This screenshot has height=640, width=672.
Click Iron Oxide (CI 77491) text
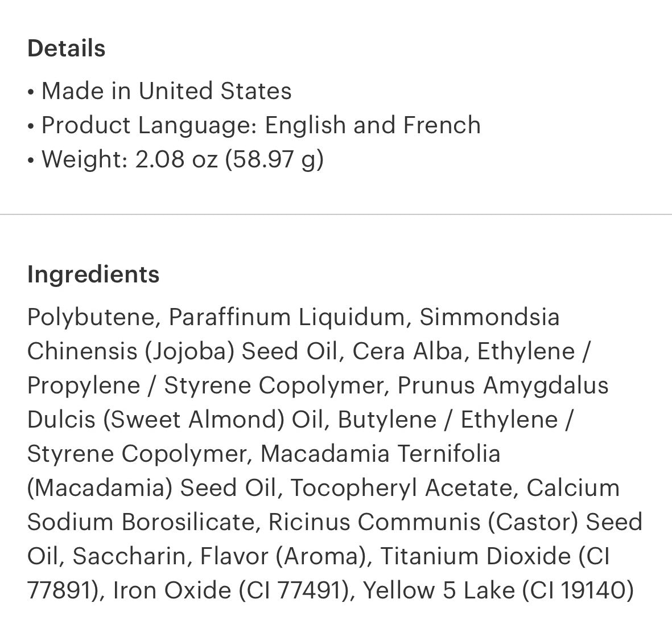230,590
